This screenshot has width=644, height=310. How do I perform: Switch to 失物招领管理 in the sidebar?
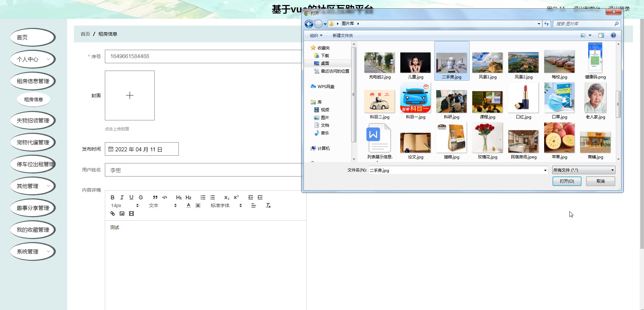coord(33,120)
